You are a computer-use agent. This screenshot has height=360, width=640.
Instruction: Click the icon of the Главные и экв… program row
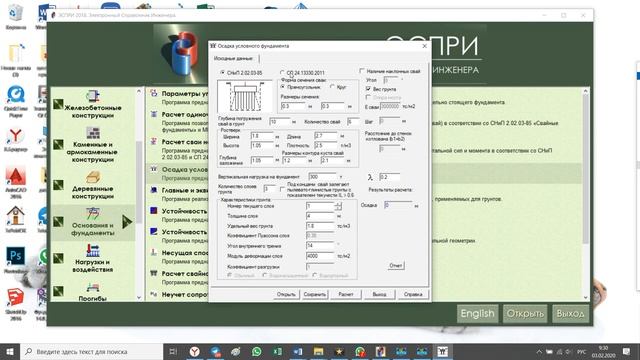coord(154,190)
